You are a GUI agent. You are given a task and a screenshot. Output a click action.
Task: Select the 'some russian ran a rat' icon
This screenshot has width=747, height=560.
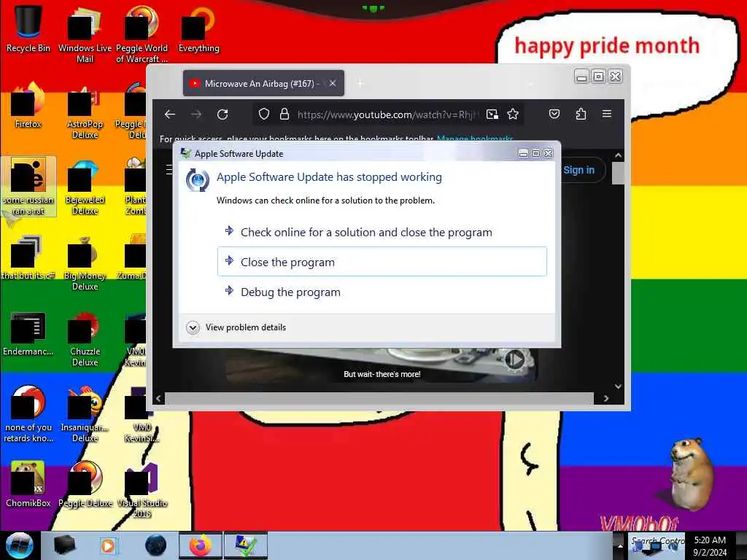click(x=28, y=187)
